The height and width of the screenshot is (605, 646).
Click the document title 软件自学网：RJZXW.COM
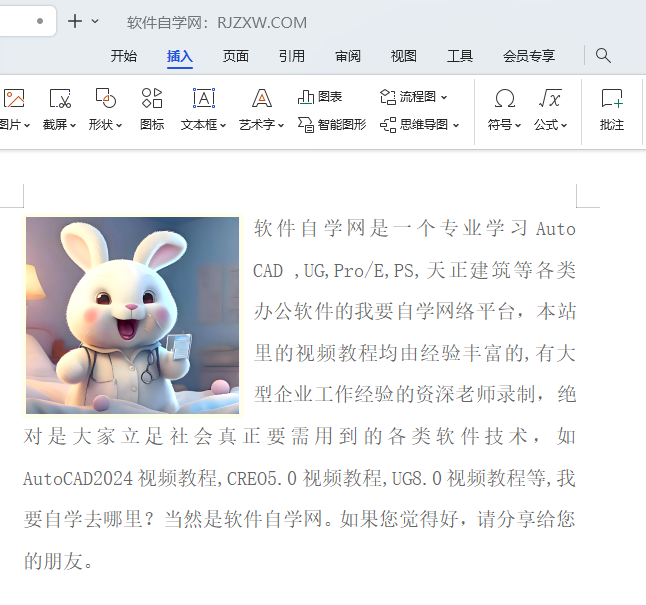(x=217, y=23)
